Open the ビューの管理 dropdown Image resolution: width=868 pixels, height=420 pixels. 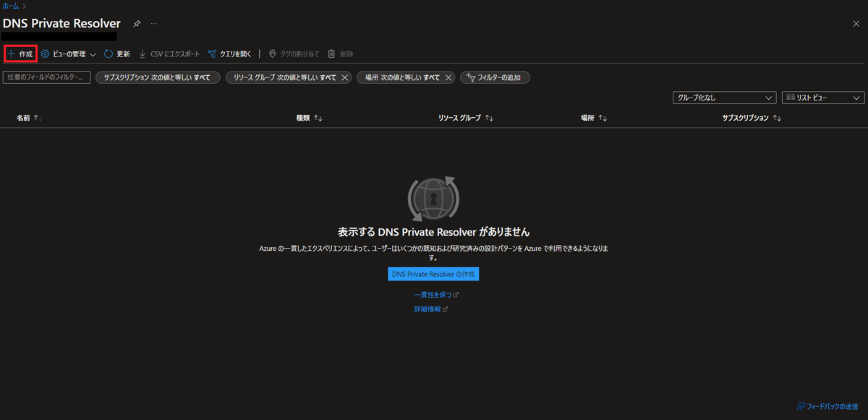(69, 54)
